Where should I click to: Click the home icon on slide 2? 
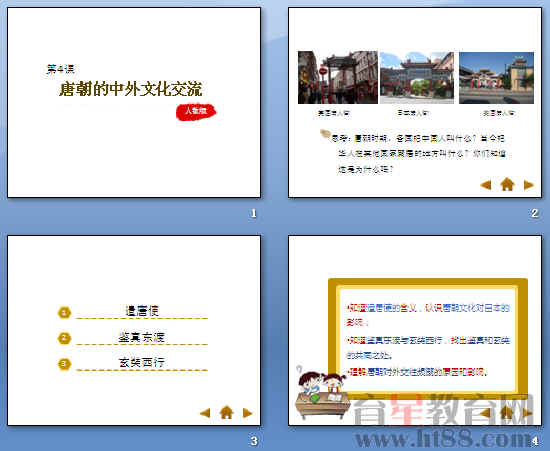507,184
